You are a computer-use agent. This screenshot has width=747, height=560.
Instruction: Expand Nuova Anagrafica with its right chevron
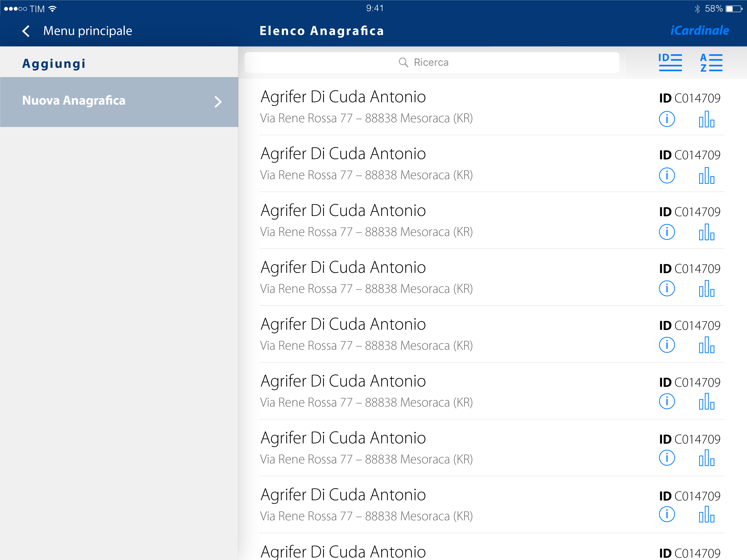[x=218, y=102]
